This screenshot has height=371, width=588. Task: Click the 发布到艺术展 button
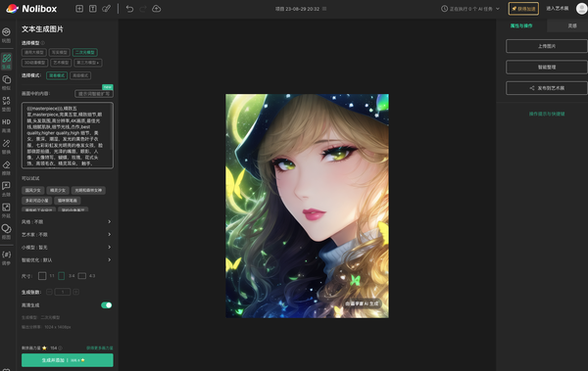pos(547,88)
